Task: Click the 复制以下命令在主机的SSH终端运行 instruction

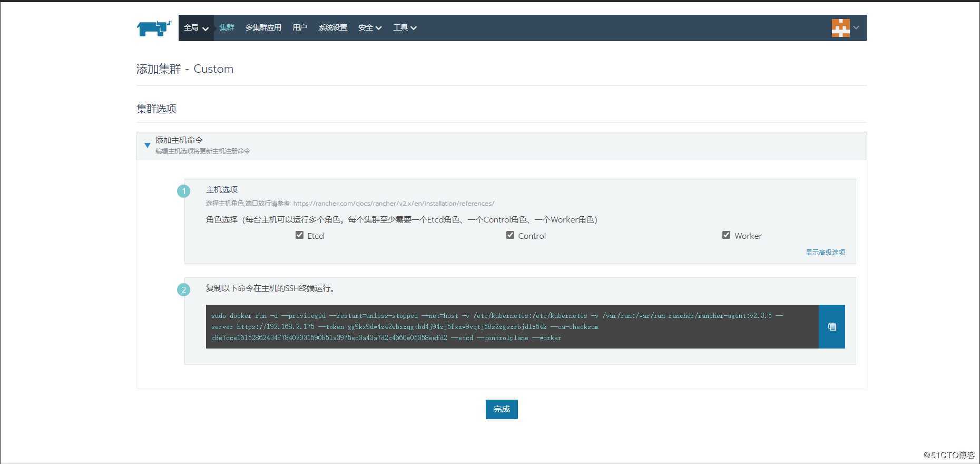Action: point(271,288)
